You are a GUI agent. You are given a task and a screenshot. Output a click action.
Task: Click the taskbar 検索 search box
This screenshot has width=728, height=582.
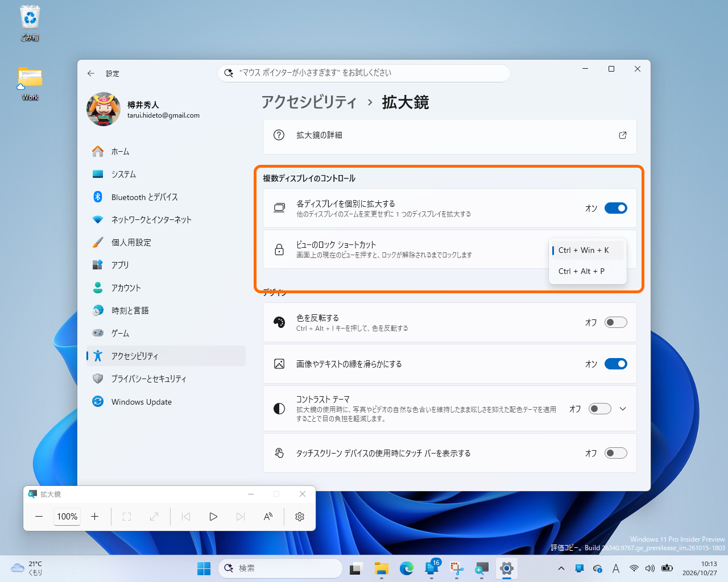(x=280, y=568)
